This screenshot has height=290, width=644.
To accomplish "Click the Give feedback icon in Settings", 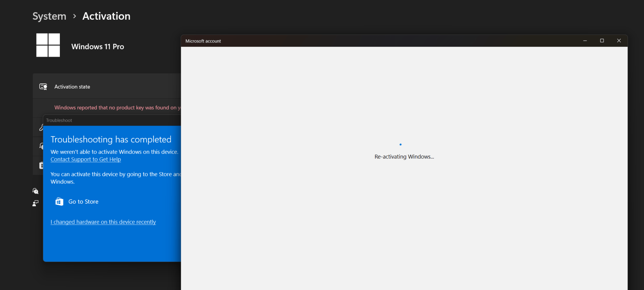I will point(35,203).
